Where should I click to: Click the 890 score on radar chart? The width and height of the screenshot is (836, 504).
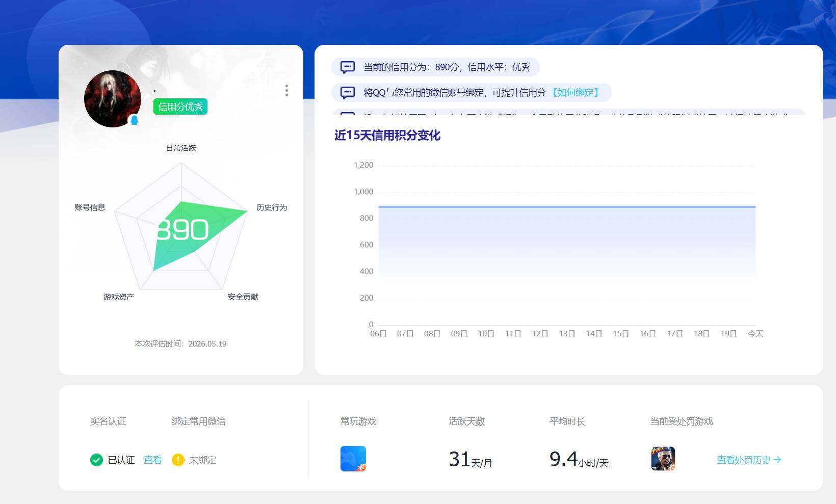coord(182,230)
